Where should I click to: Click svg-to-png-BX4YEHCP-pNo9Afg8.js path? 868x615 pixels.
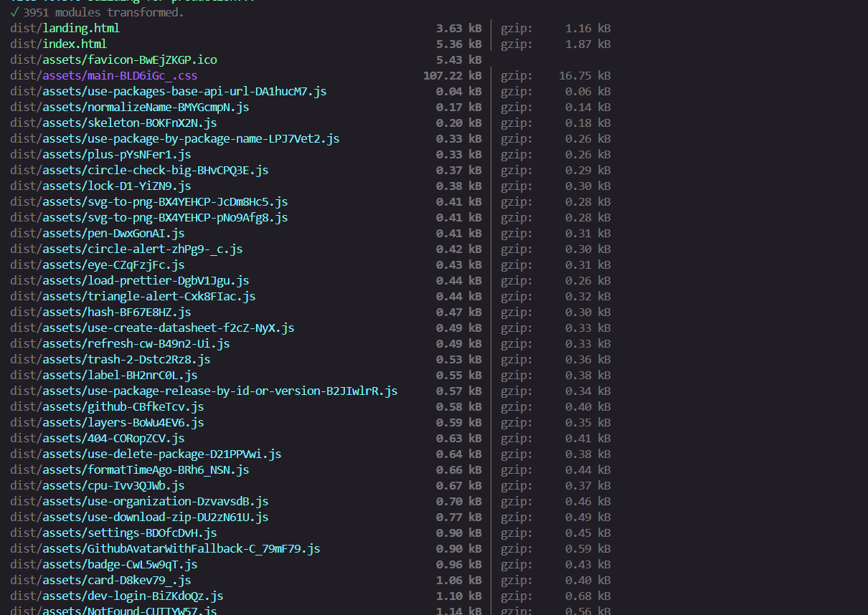tap(148, 217)
